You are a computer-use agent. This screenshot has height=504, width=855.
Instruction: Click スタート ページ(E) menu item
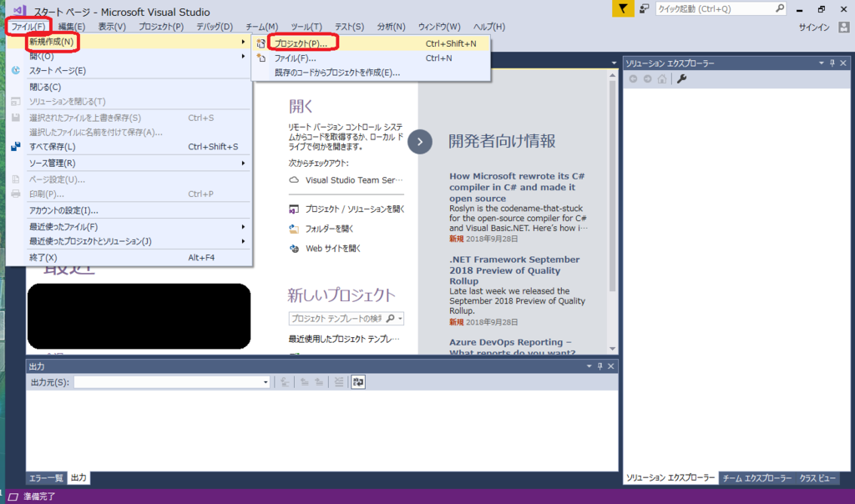click(x=129, y=71)
